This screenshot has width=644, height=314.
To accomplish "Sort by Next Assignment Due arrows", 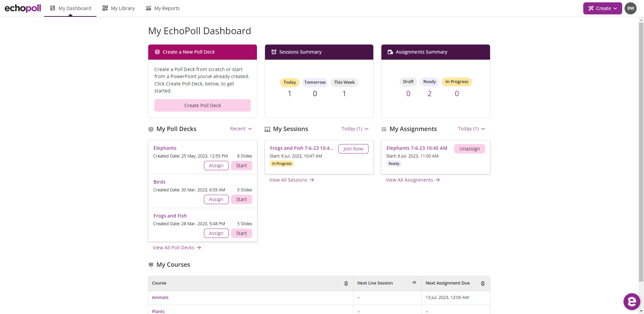I will [483, 284].
